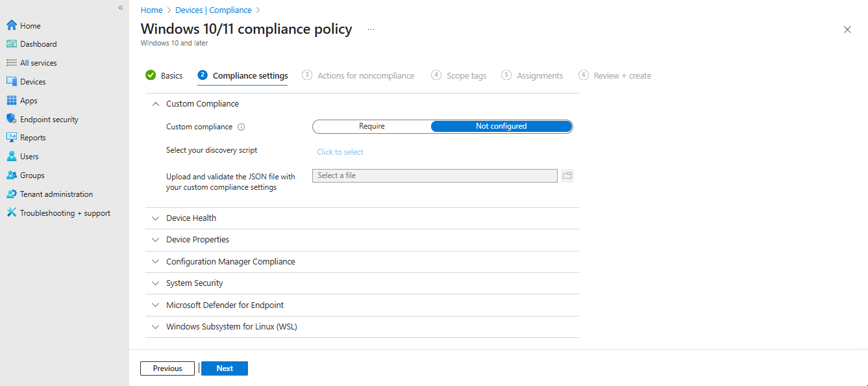Select Not configured for Custom compliance

click(501, 126)
